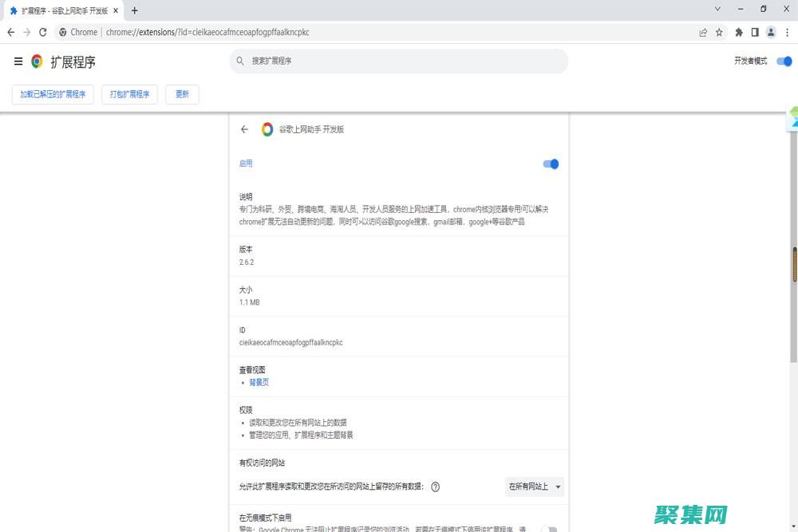Click the browser profile avatar icon
Image resolution: width=798 pixels, height=532 pixels.
point(771,32)
